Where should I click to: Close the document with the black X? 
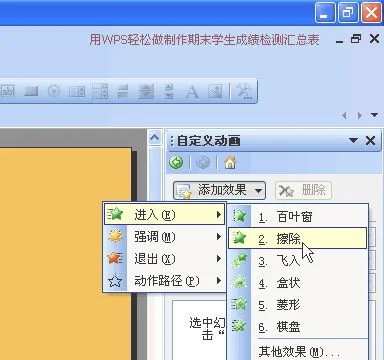coord(374,39)
